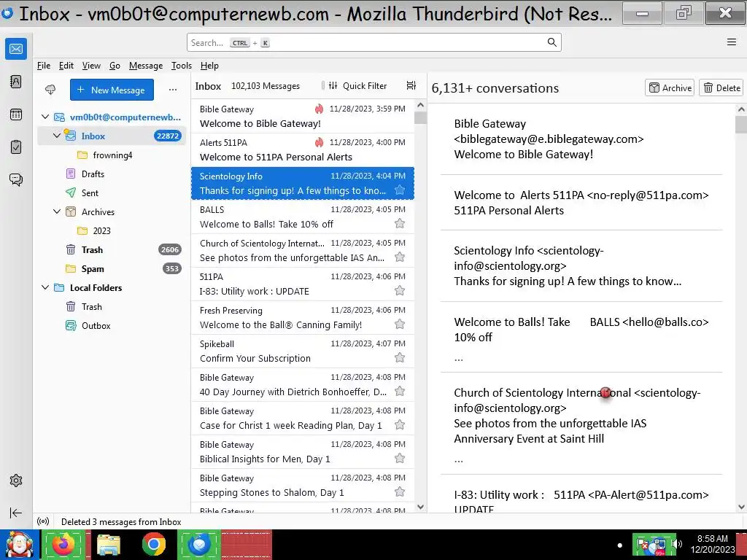Launch Firefox from the taskbar
This screenshot has width=747, height=560.
(63, 544)
